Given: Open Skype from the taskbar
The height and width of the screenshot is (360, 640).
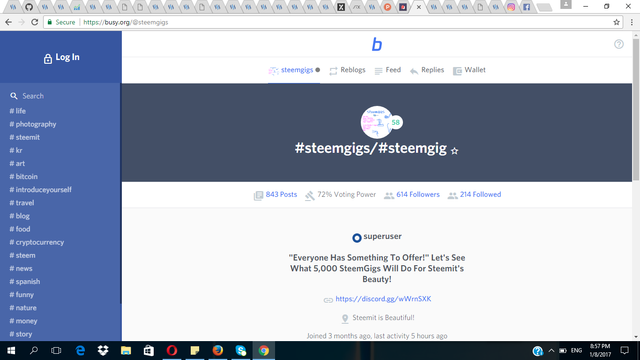Looking at the screenshot, I should click(241, 351).
